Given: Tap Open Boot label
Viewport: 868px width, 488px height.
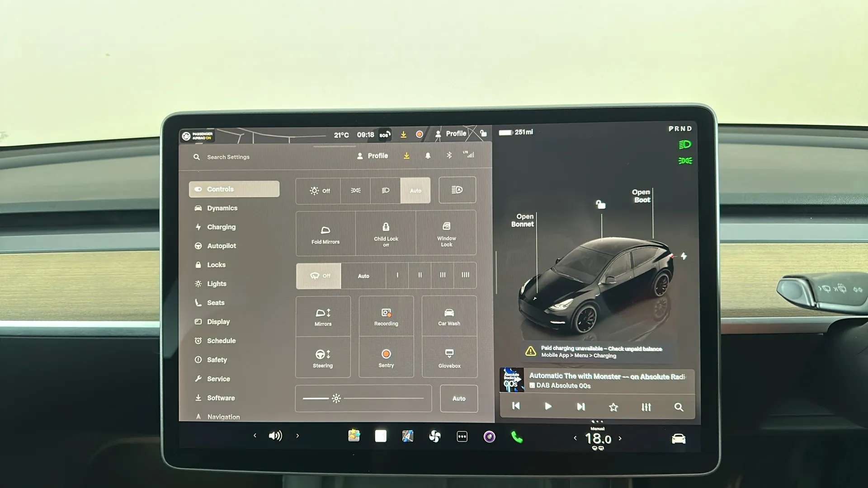Looking at the screenshot, I should click(641, 196).
